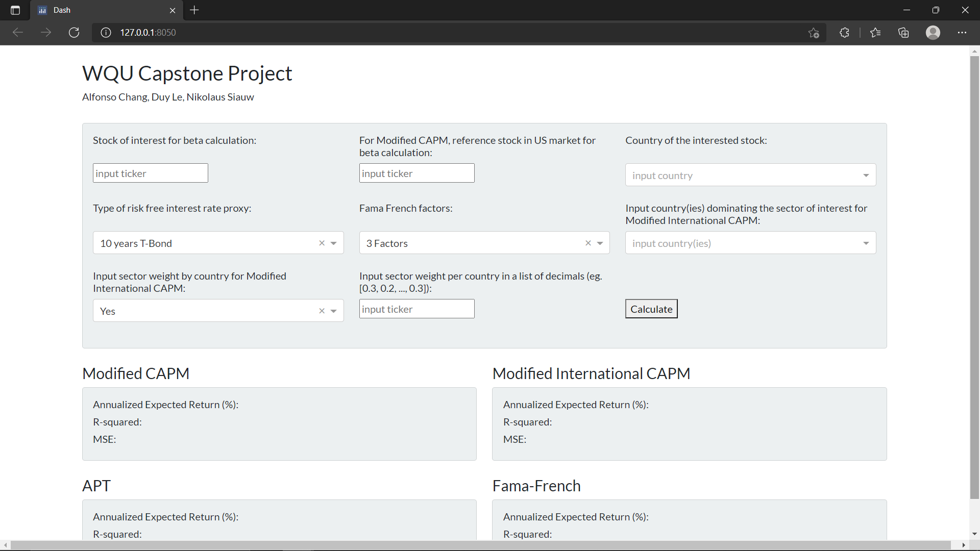Expand the input country dropdown
Screen dimensions: 980x551
coord(866,176)
